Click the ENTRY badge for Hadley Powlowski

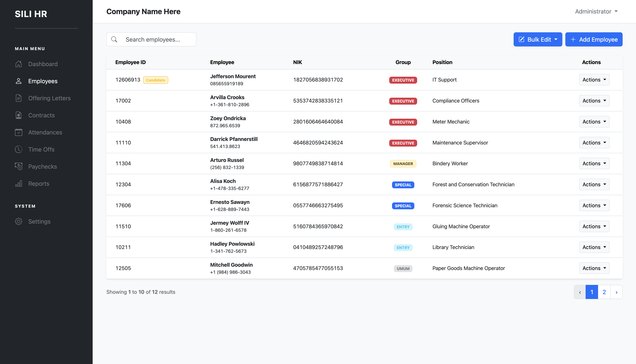403,248
